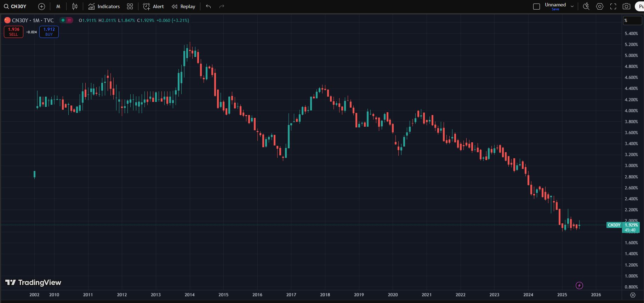Open quick search lightning magnifier icon
The height and width of the screenshot is (303, 644).
(586, 6)
